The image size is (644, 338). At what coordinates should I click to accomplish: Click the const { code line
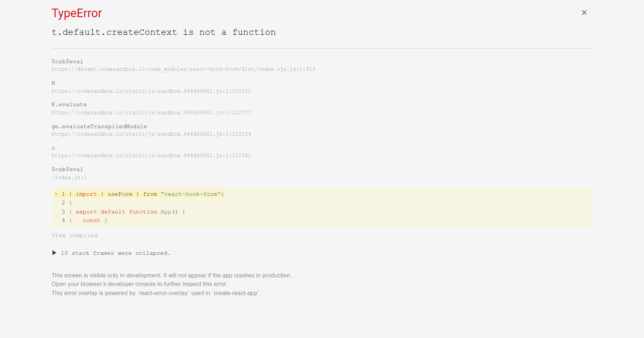85,221
